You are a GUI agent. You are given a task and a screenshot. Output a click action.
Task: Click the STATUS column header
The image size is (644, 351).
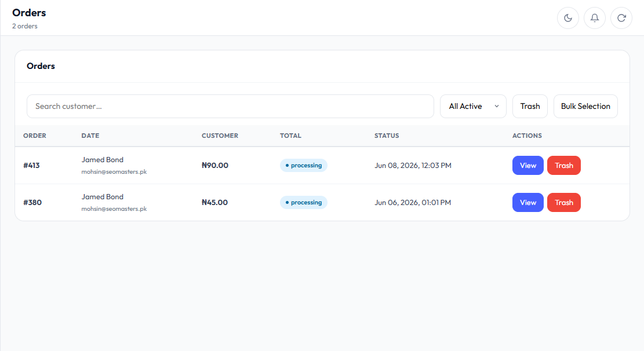tap(387, 136)
